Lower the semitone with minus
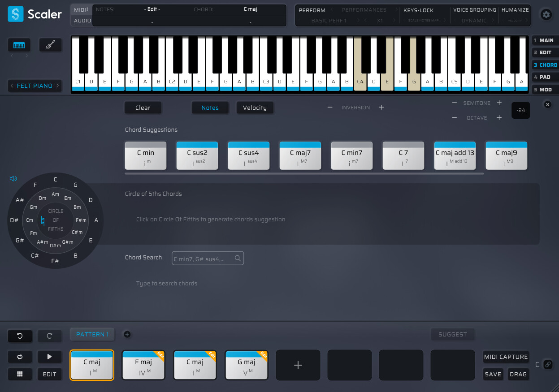 [x=454, y=103]
